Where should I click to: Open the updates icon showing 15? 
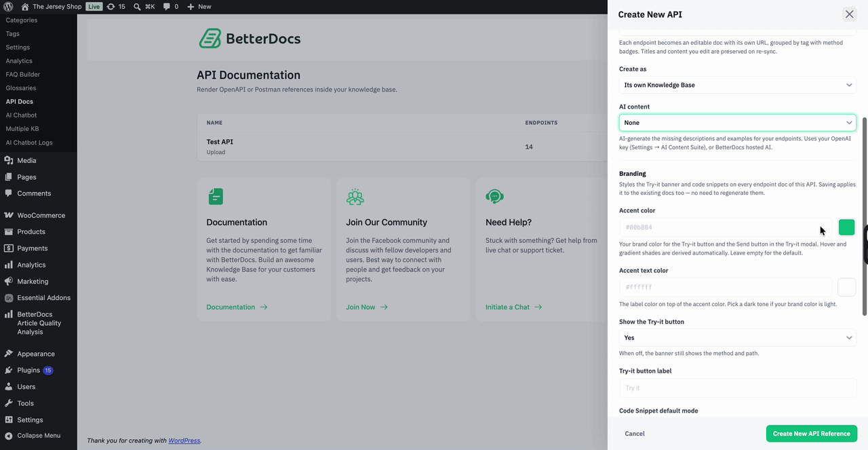click(111, 6)
